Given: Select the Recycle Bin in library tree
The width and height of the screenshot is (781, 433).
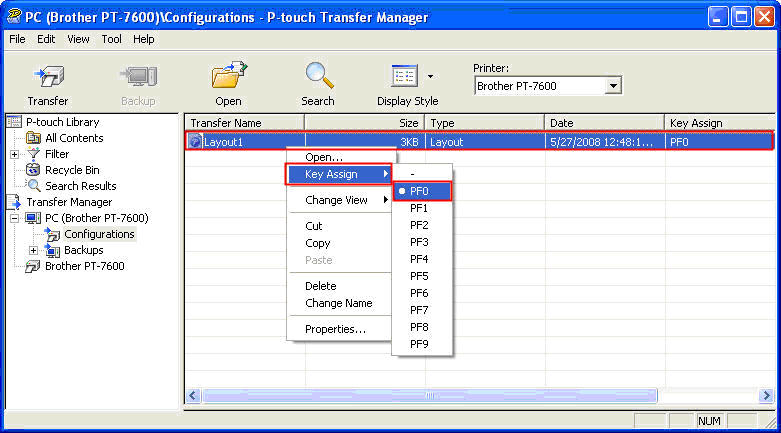Looking at the screenshot, I should tap(71, 170).
